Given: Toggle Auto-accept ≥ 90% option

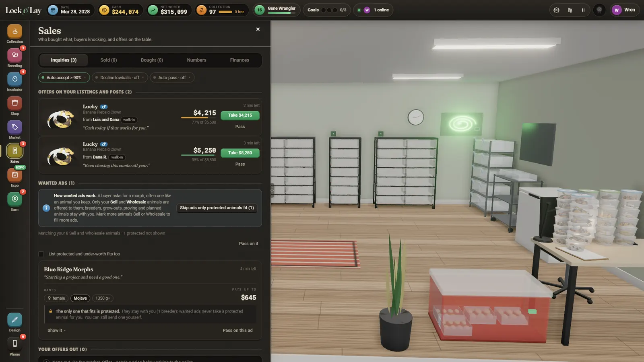Looking at the screenshot, I should pos(64,78).
